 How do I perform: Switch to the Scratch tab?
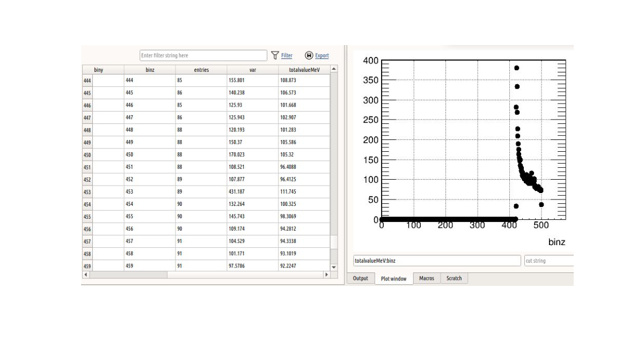(x=454, y=278)
